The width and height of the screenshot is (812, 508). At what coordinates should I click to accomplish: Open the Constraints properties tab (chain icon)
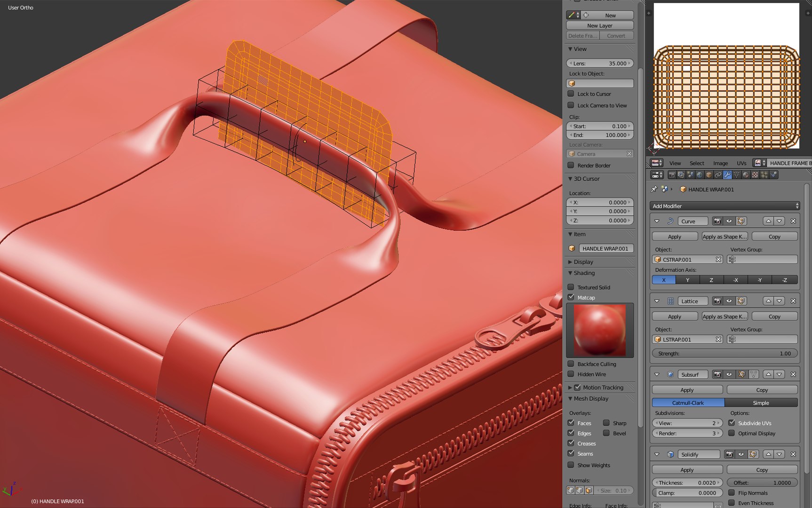click(718, 175)
